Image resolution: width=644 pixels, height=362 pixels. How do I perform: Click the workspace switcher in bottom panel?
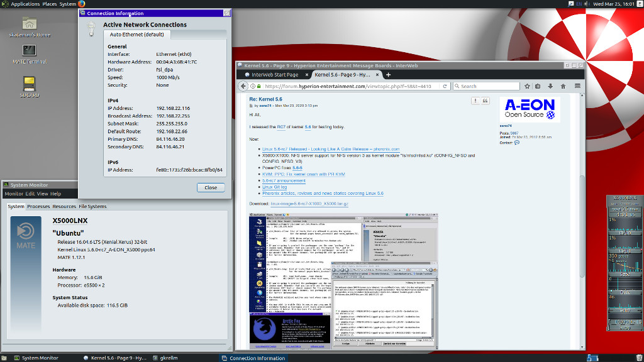point(592,358)
